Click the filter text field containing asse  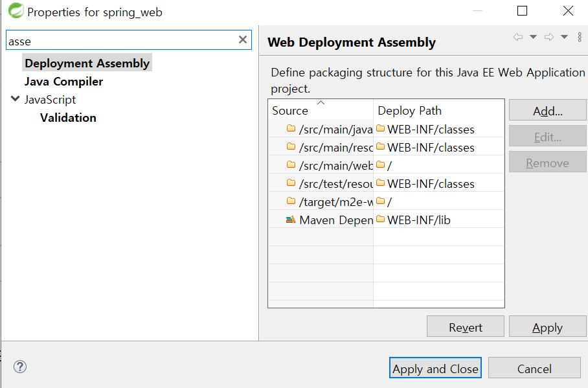pos(129,40)
